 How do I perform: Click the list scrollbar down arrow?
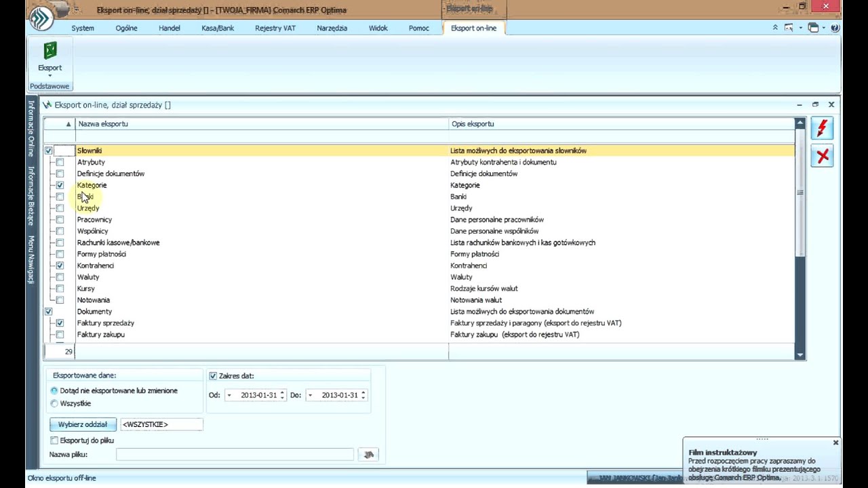pos(800,354)
